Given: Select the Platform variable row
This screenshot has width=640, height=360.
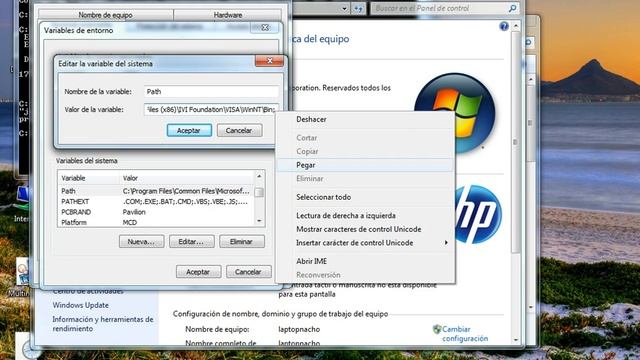Looking at the screenshot, I should pos(156,222).
